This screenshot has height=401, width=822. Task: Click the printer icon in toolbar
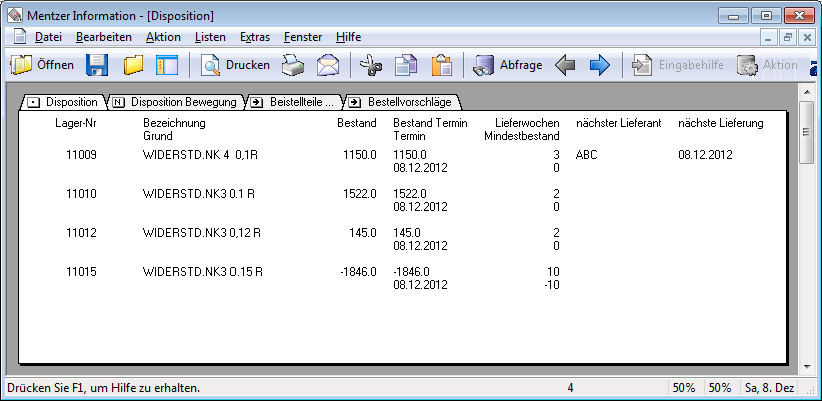click(292, 66)
